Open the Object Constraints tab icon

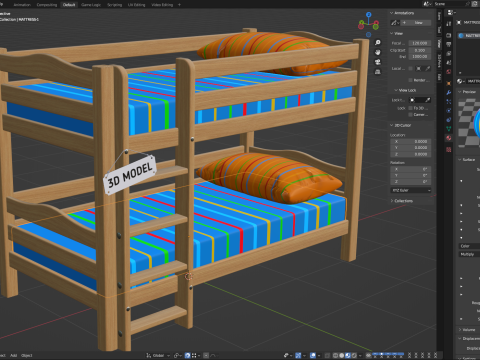[449, 119]
